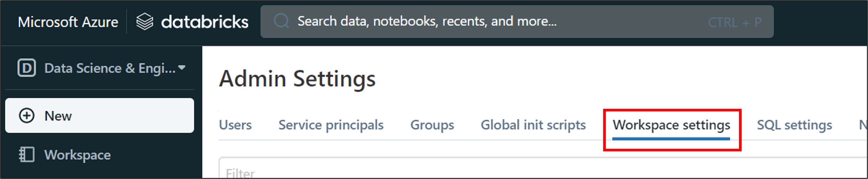Click the Workspace notebook icon in sidebar
The image size is (868, 179).
[27, 155]
